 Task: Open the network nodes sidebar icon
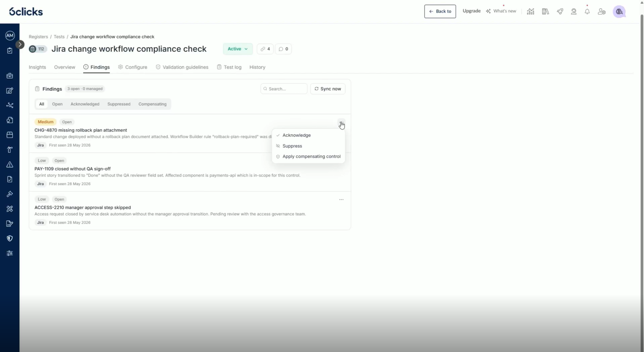[x=10, y=105]
